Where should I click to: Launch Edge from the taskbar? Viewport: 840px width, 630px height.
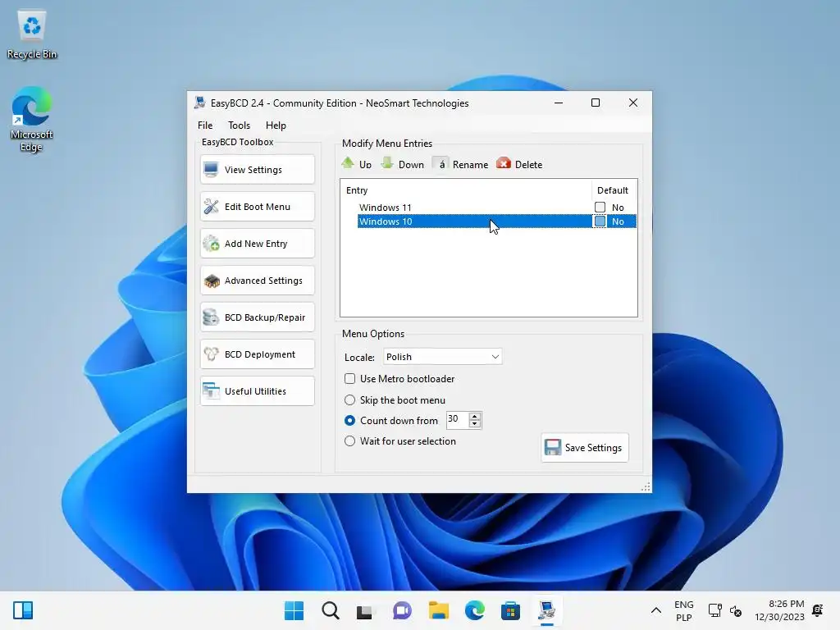(474, 610)
